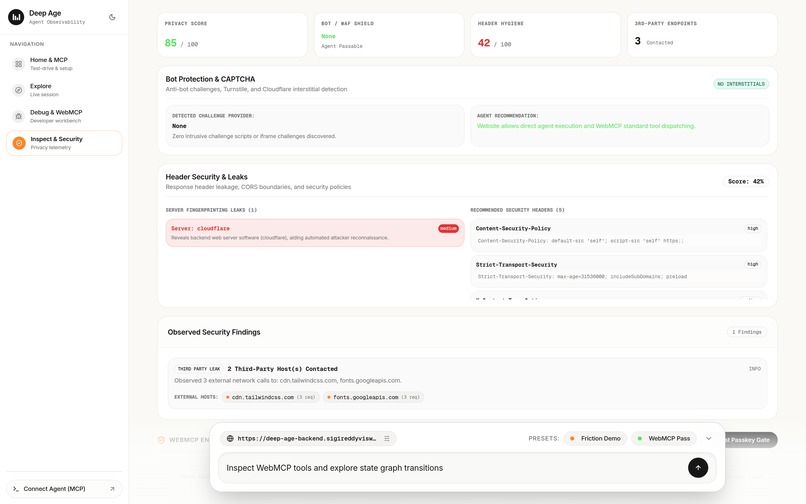The height and width of the screenshot is (504, 806).
Task: Select the WebMCP Pass preset
Action: [x=664, y=438]
